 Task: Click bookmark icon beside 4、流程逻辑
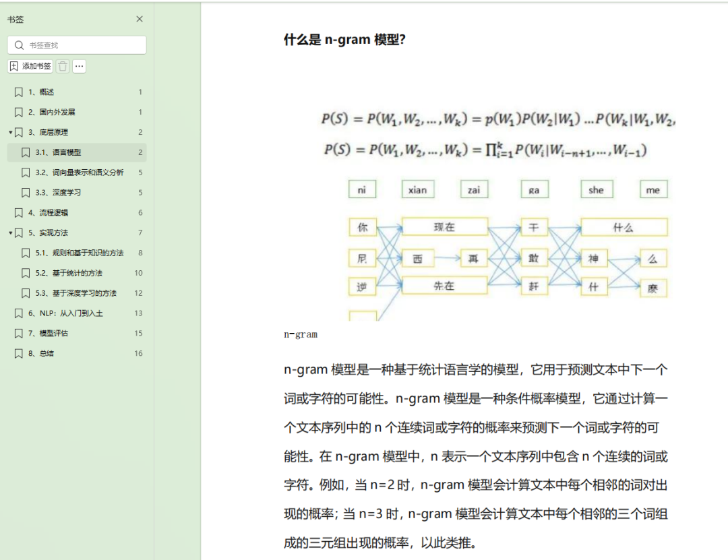click(19, 213)
